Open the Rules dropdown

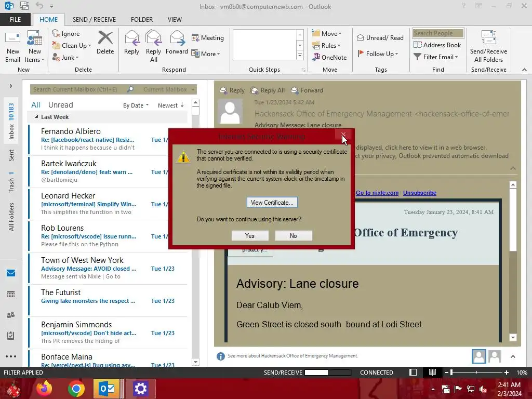[326, 46]
